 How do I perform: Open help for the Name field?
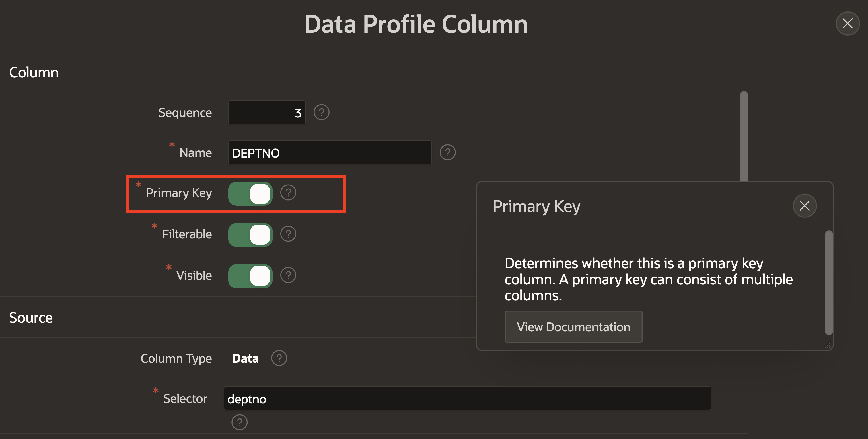447,152
